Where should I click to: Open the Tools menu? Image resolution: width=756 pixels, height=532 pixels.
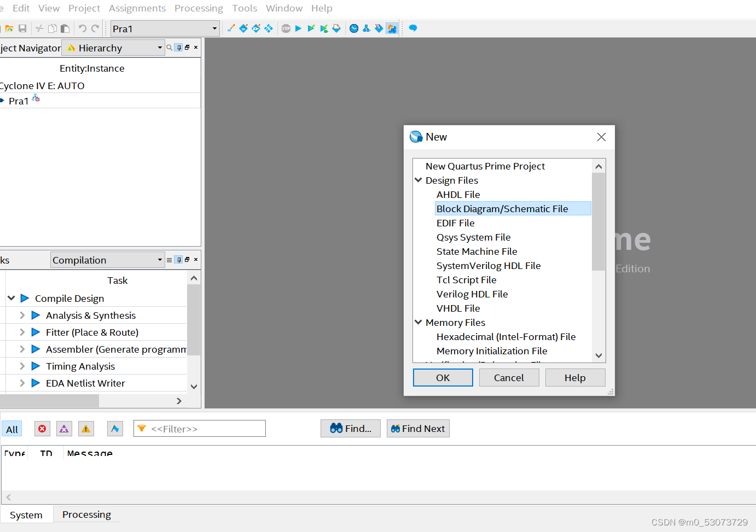tap(245, 8)
